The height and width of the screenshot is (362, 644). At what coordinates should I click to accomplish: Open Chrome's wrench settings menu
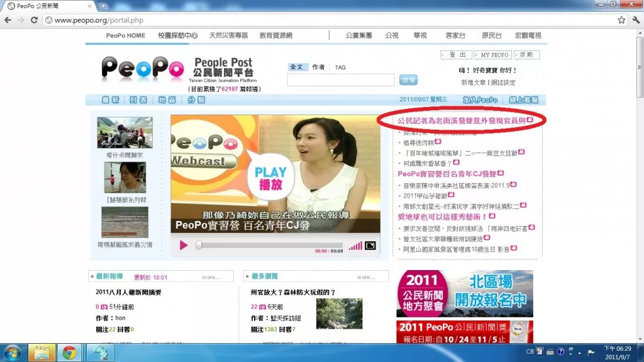tap(636, 20)
